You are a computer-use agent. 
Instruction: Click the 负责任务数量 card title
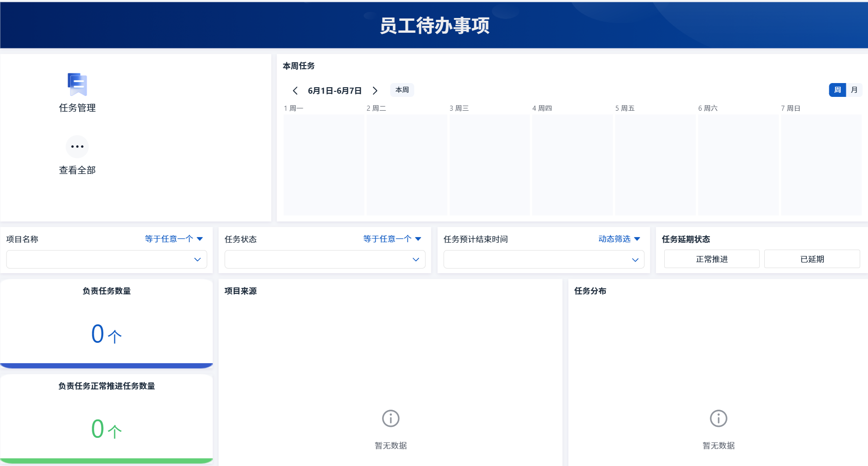tap(106, 291)
